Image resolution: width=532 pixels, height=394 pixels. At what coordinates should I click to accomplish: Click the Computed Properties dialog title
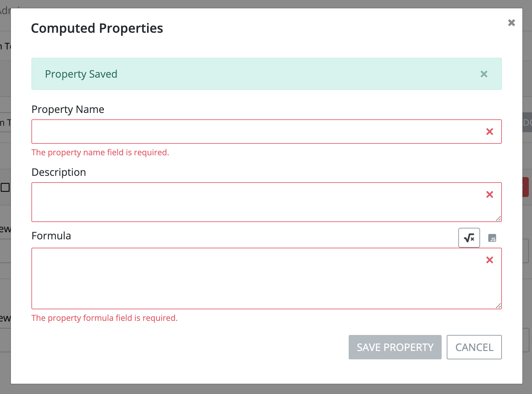[x=97, y=28]
